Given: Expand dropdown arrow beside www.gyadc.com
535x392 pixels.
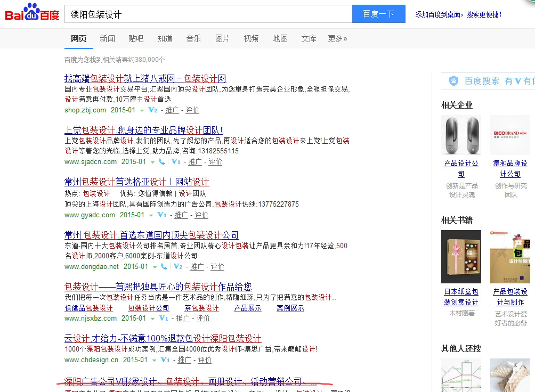Looking at the screenshot, I should 151,215.
